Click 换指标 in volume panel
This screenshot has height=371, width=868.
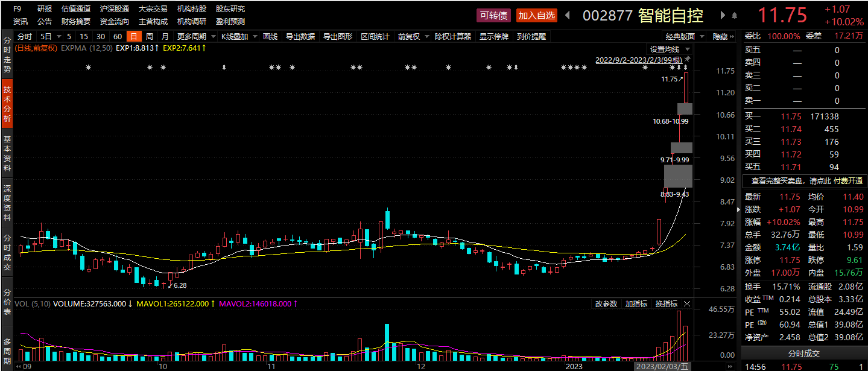[x=667, y=303]
